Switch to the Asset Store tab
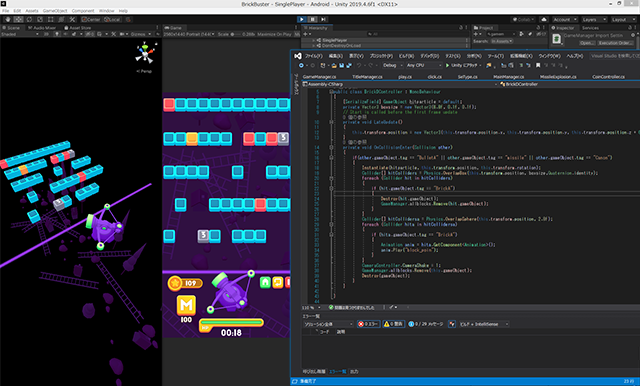640x386 pixels. pyautogui.click(x=78, y=28)
